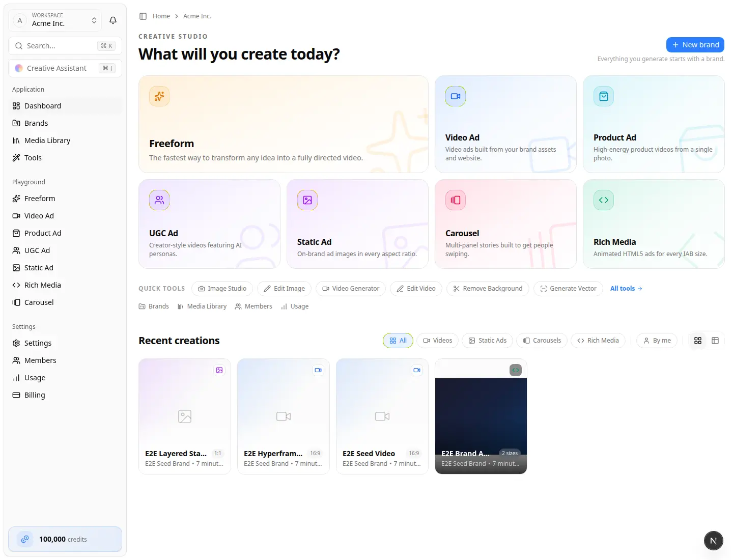Open Dashboard in the sidebar
Viewport: 733px width, 560px height.
click(x=65, y=106)
